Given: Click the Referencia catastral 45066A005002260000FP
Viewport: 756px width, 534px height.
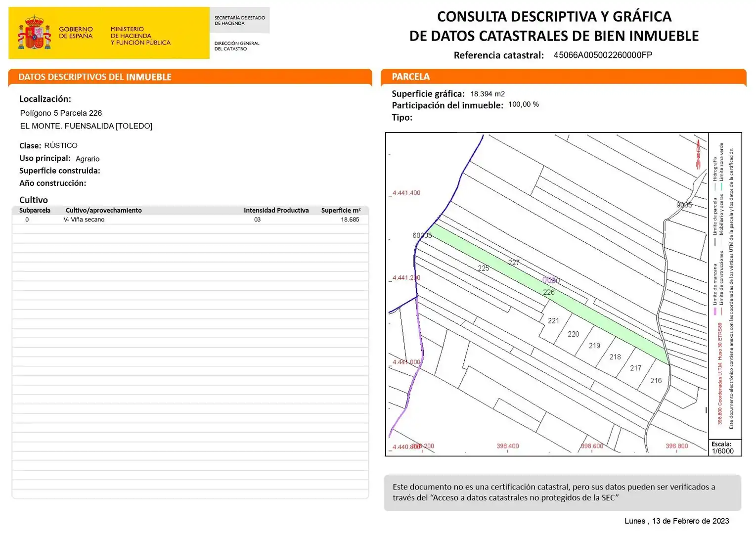Looking at the screenshot, I should coord(603,54).
